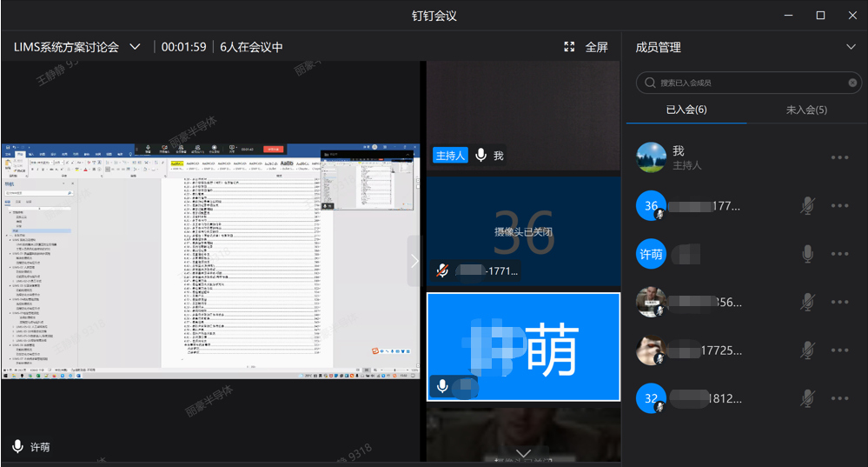Open more options for member 56...
The image size is (868, 467).
coord(840,303)
